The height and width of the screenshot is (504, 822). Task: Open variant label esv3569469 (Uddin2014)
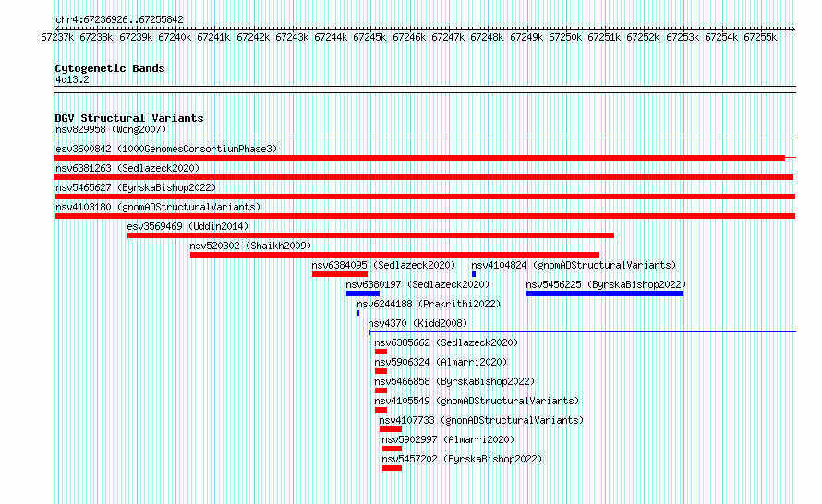187,226
